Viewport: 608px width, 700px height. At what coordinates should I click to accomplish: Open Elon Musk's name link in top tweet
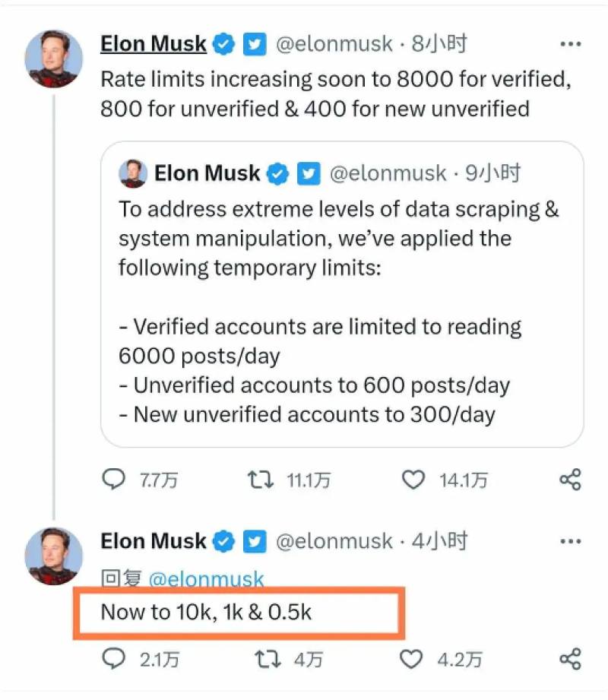(153, 44)
